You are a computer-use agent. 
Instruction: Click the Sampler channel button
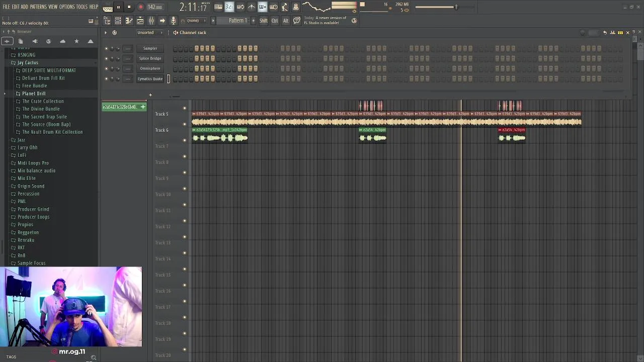(150, 48)
